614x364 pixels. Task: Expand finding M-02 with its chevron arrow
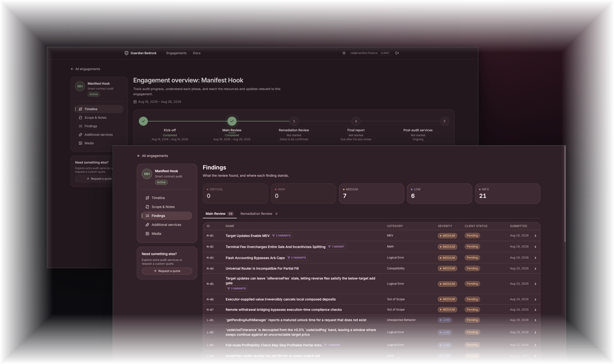535,247
